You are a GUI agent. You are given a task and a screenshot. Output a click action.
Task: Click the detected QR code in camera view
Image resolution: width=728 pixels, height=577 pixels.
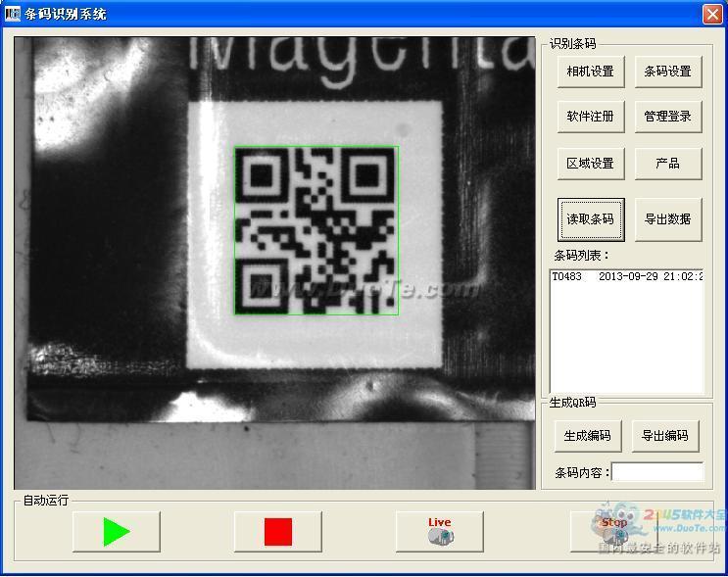(x=316, y=231)
